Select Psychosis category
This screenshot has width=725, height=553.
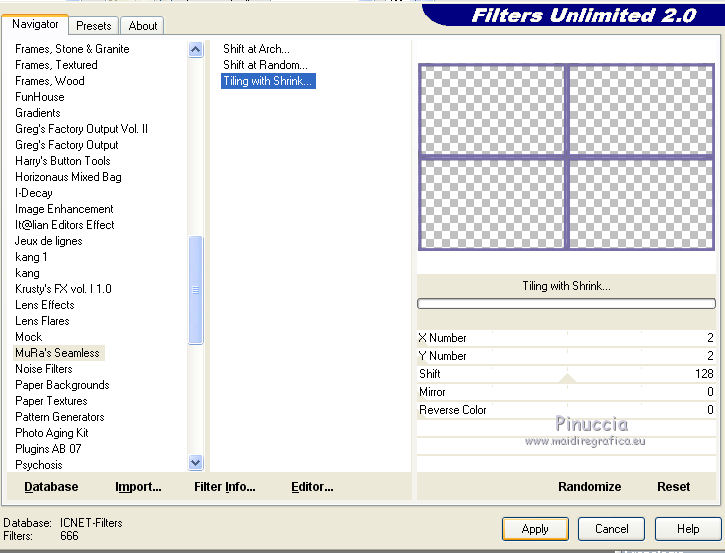coord(39,465)
